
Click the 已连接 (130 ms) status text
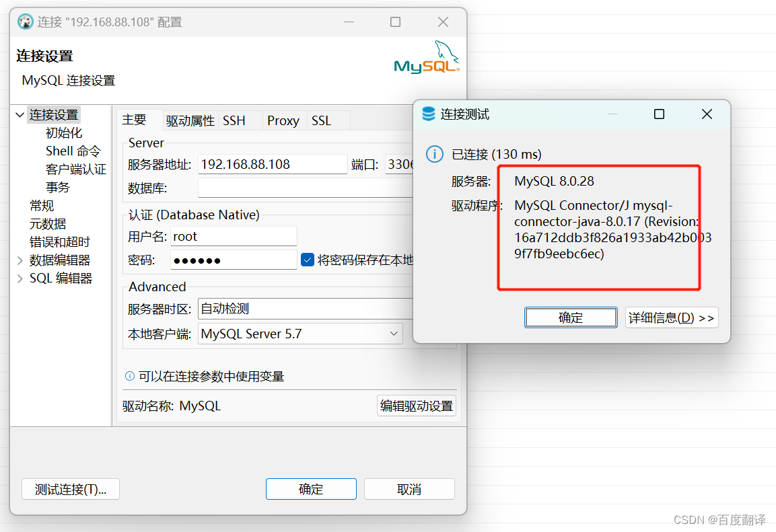(x=497, y=154)
